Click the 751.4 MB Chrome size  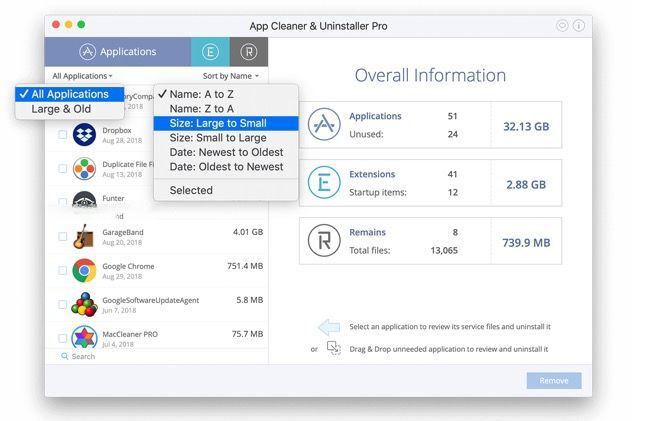245,266
